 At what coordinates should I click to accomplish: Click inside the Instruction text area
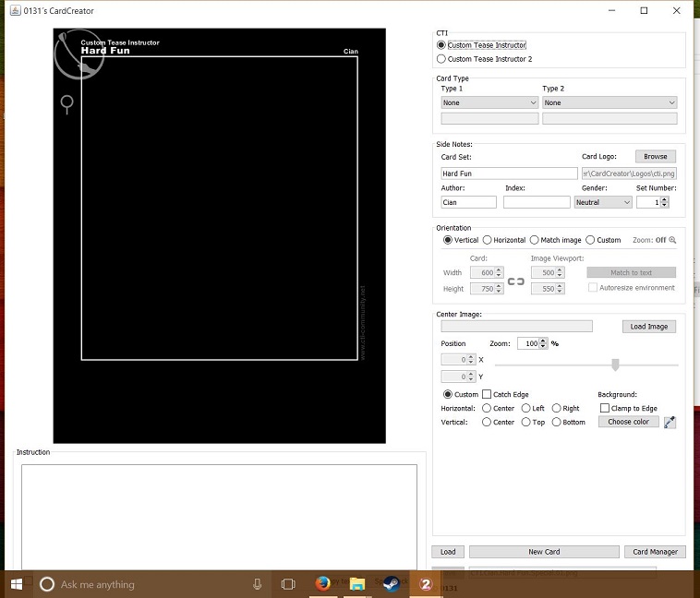click(x=219, y=517)
